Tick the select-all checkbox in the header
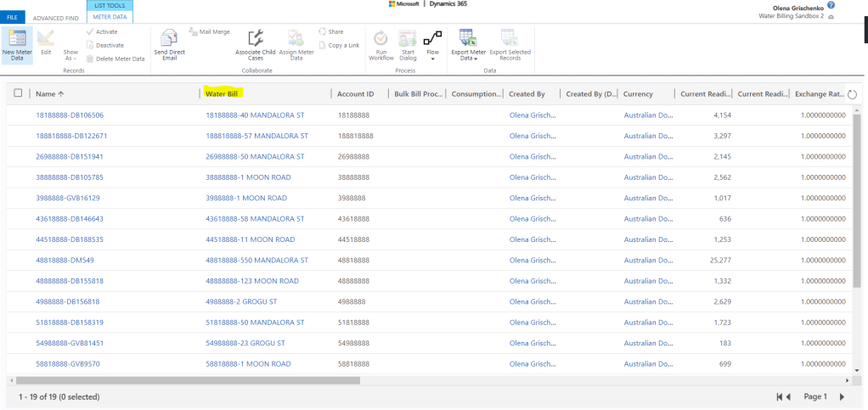Viewport: 868px width, 410px height. click(x=19, y=93)
